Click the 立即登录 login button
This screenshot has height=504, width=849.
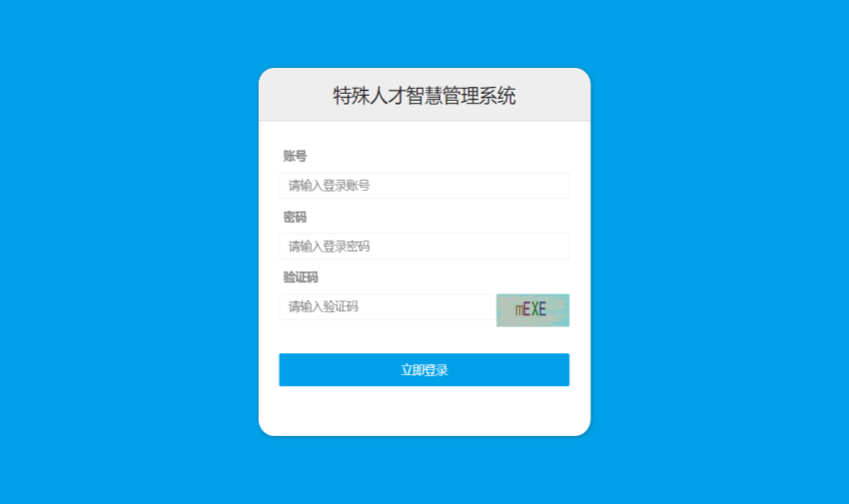[424, 370]
